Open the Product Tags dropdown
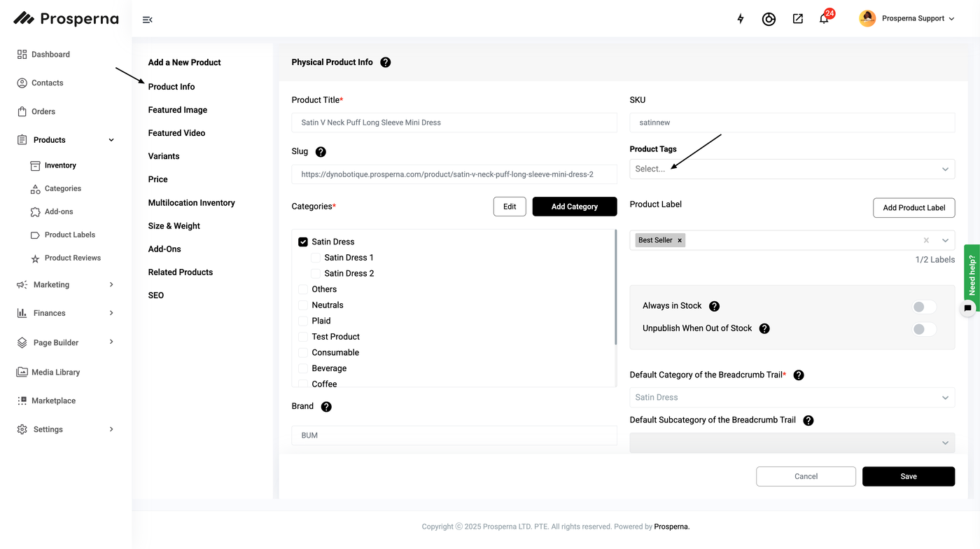The width and height of the screenshot is (980, 549). 792,169
